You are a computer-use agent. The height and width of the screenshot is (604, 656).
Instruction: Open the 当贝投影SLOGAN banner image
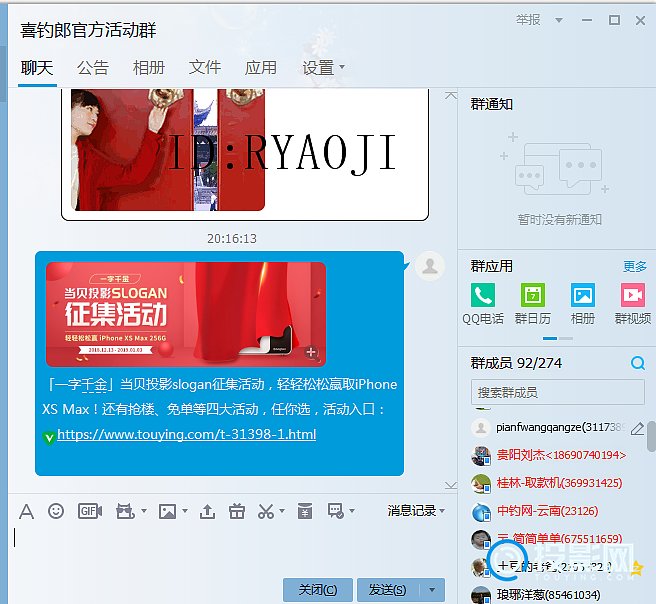click(x=186, y=314)
